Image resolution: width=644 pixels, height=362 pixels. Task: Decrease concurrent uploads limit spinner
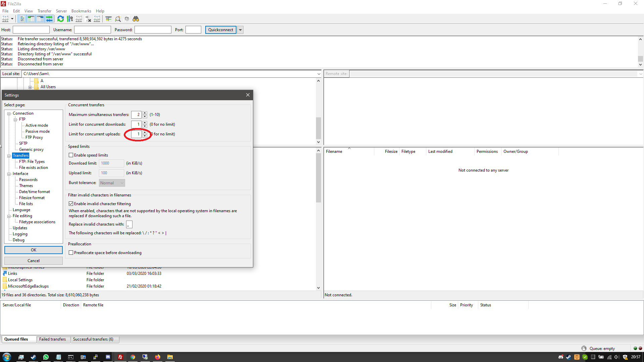(145, 136)
